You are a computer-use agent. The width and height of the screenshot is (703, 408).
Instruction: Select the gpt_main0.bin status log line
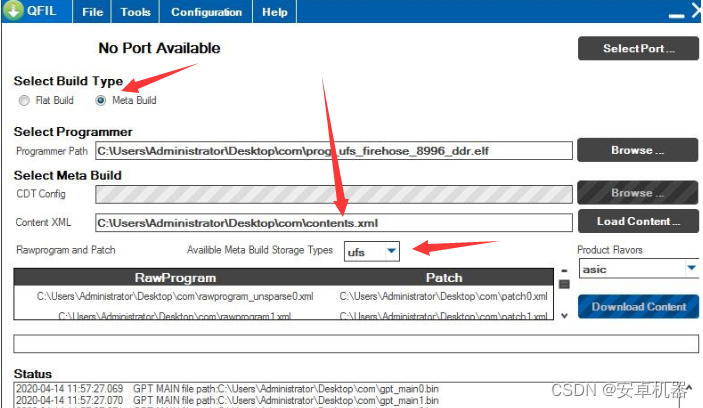(x=227, y=389)
